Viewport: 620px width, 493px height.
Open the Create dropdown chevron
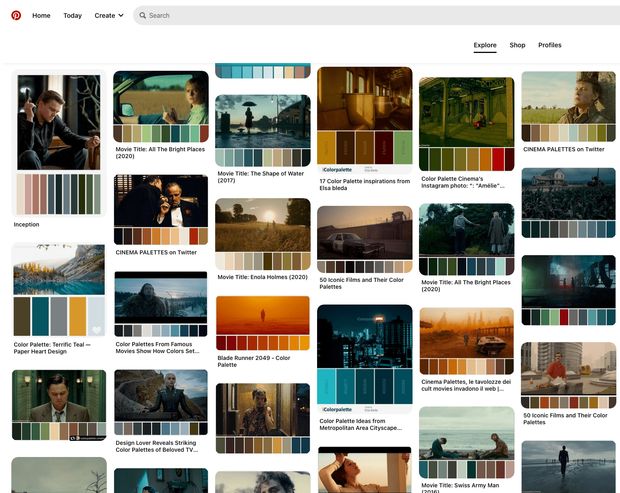coord(121,15)
